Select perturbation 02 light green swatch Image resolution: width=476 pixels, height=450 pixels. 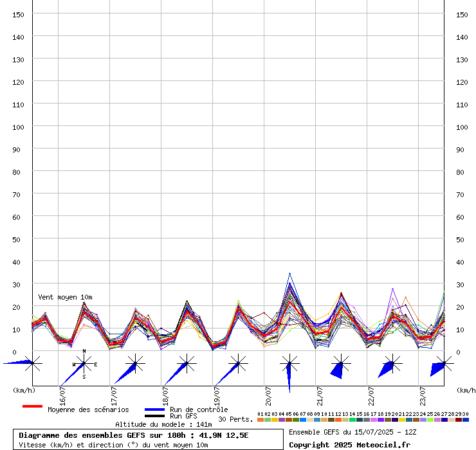coord(268,420)
